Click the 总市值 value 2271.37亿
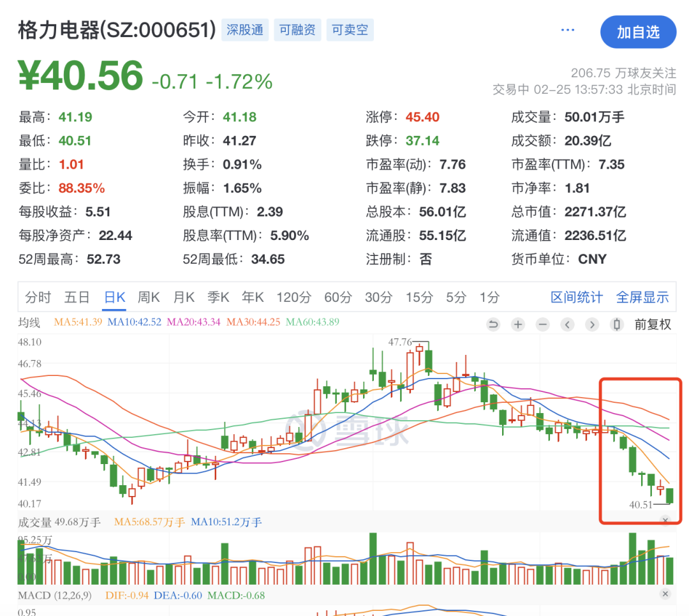 595,212
